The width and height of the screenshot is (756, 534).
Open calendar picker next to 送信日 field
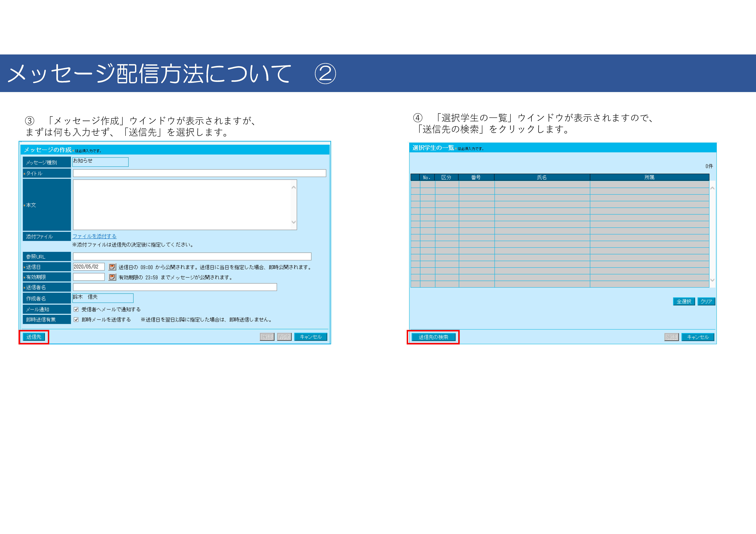point(112,267)
